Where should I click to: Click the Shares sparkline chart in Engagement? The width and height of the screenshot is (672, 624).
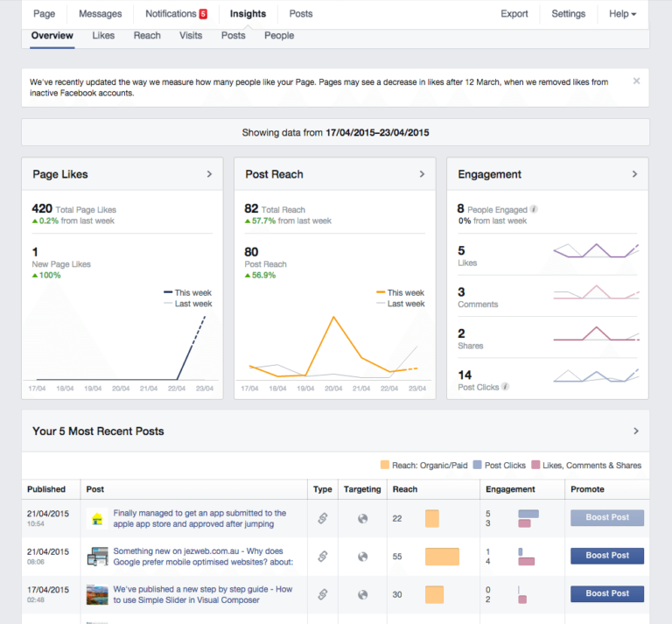click(x=596, y=333)
